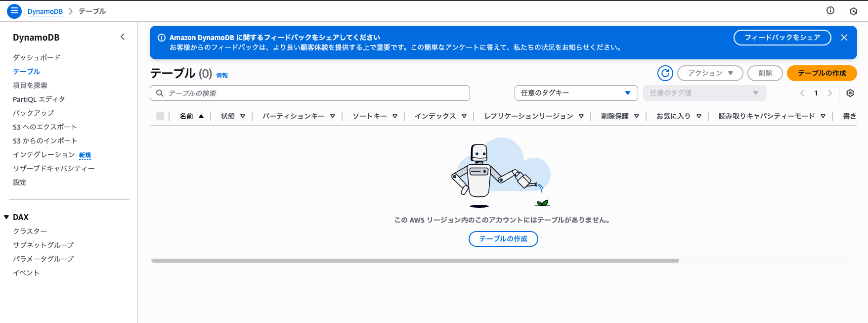This screenshot has width=868, height=323.
Task: Sort by 名前 column ascending arrow
Action: click(x=201, y=116)
